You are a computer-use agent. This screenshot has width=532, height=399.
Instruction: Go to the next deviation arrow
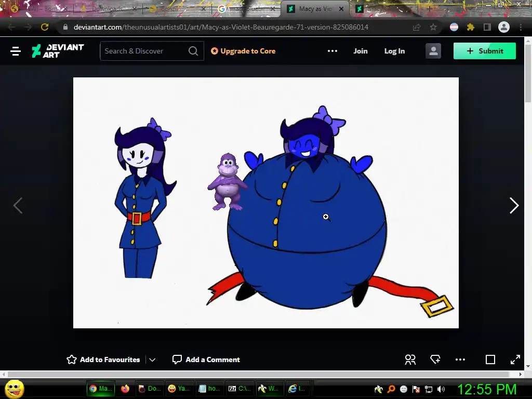[x=514, y=206]
